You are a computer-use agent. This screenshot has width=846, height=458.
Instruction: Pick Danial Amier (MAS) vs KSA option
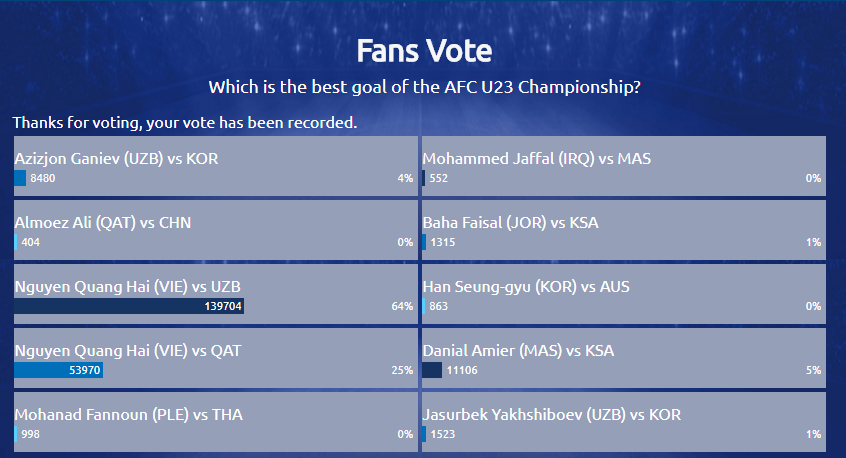pos(624,358)
